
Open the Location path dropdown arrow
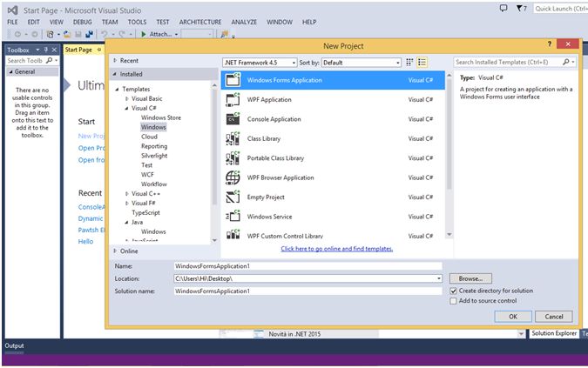tap(438, 278)
